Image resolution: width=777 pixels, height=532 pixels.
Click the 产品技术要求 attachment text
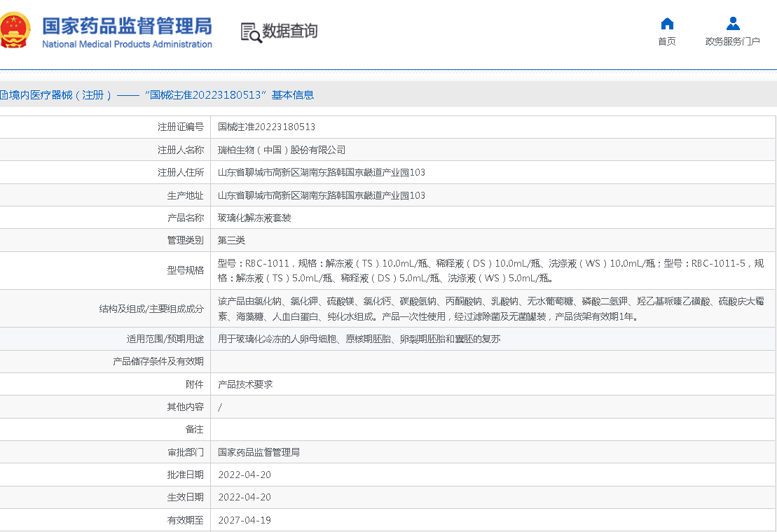click(x=245, y=384)
